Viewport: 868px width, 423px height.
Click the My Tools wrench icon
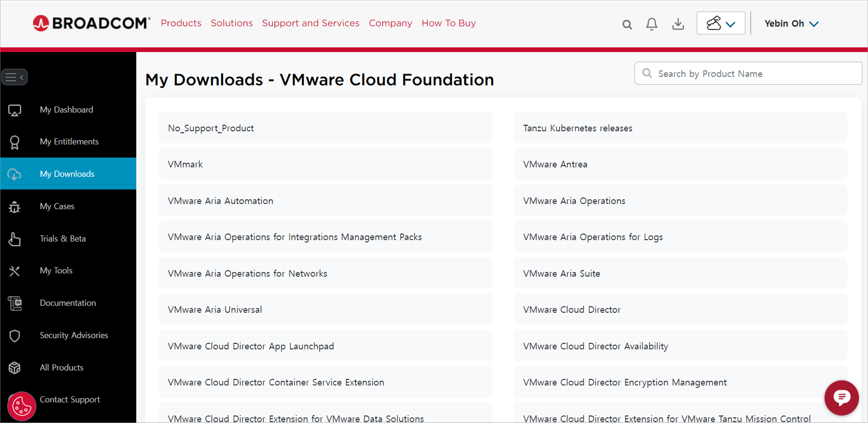click(14, 271)
